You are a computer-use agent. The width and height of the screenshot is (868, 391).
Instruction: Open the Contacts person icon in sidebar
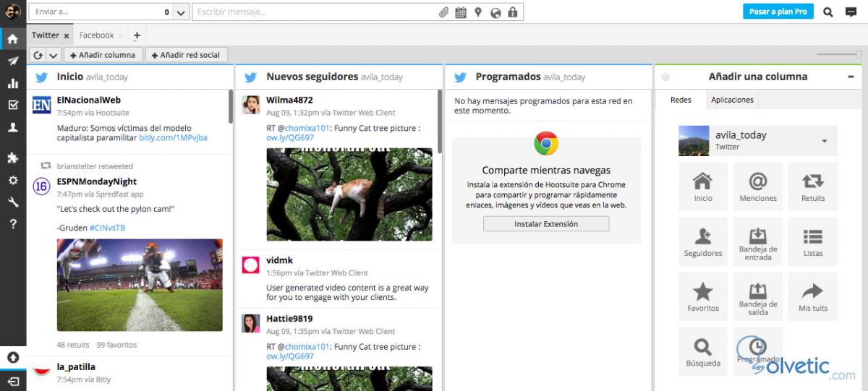(12, 127)
